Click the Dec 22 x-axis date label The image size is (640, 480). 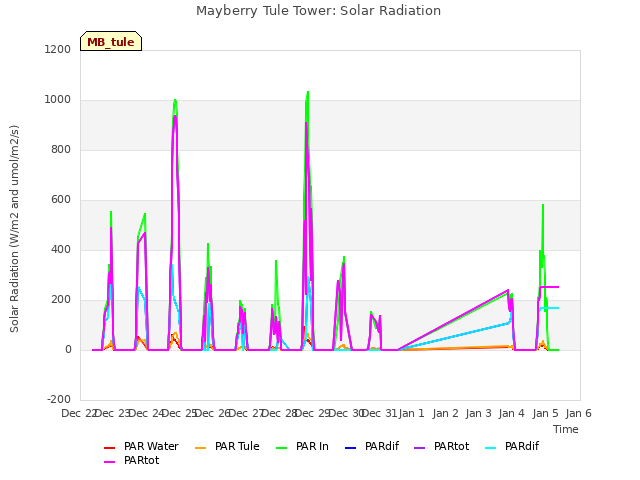79,413
